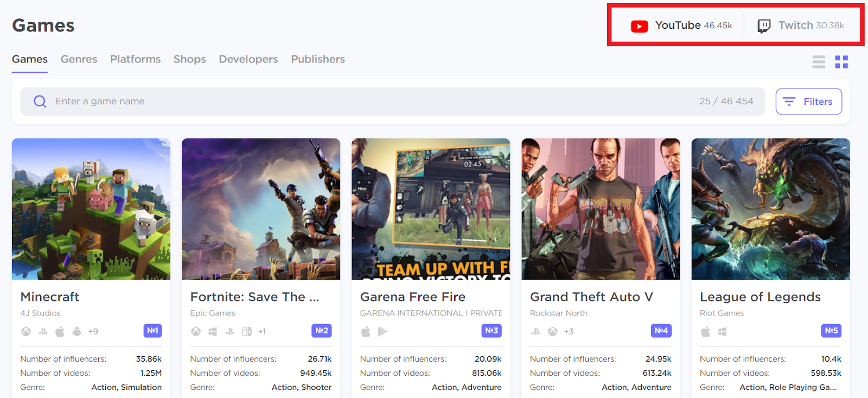Screen dimensions: 868x398
Task: Click developer name 'Riot Games'
Action: [x=722, y=313]
